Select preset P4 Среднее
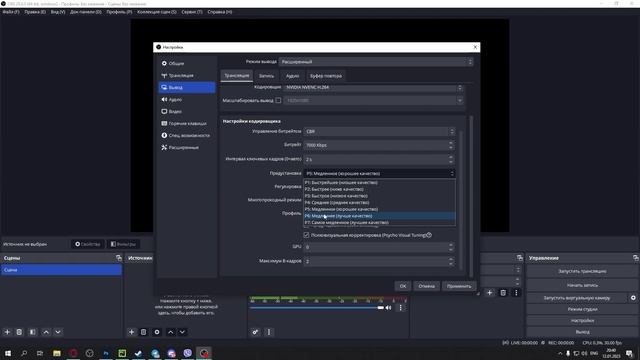The width and height of the screenshot is (640, 360). coord(379,202)
